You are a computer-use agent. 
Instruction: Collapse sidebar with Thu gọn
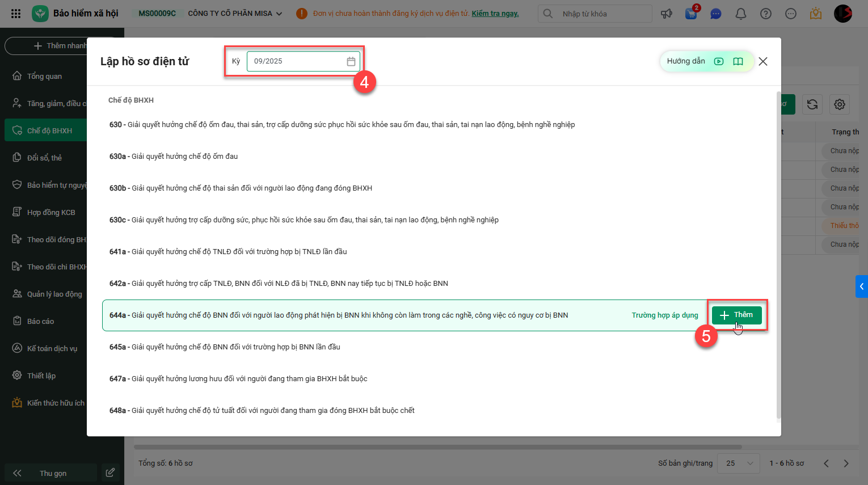[x=50, y=473]
